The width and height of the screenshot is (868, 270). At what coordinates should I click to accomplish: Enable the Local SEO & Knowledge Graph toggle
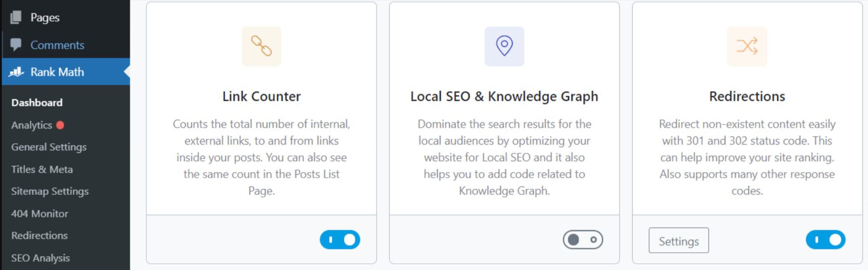click(x=583, y=240)
